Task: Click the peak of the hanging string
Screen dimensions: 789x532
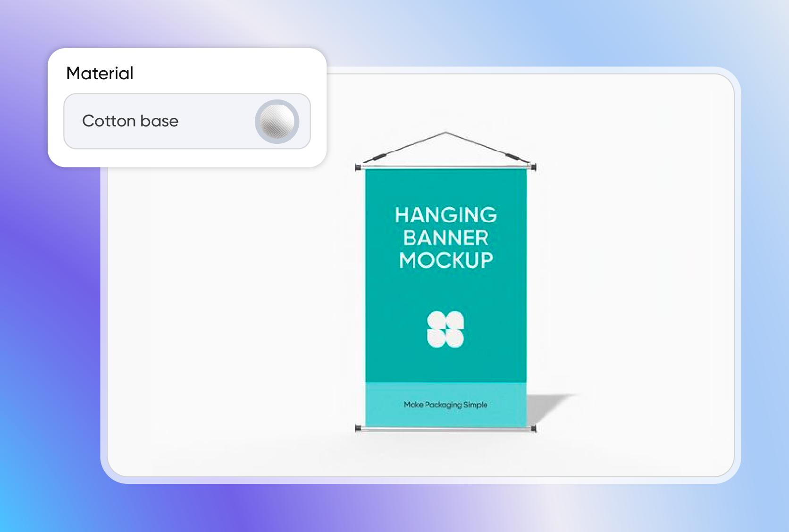Action: tap(446, 133)
